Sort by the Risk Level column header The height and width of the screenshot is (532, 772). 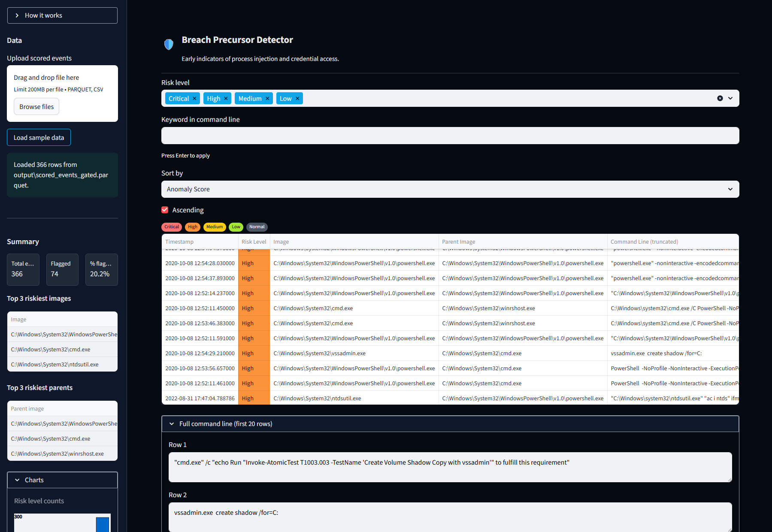254,242
